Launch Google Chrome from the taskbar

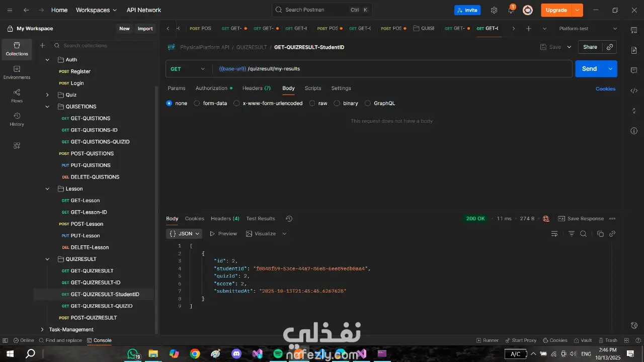195,354
